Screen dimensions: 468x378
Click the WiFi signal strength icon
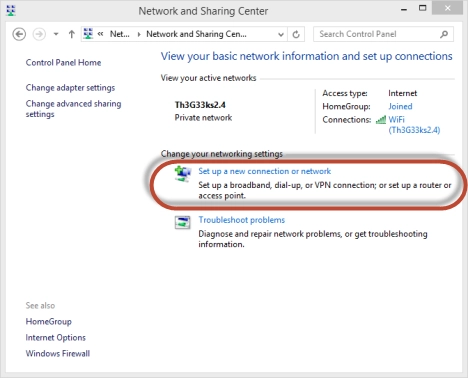pyautogui.click(x=381, y=119)
